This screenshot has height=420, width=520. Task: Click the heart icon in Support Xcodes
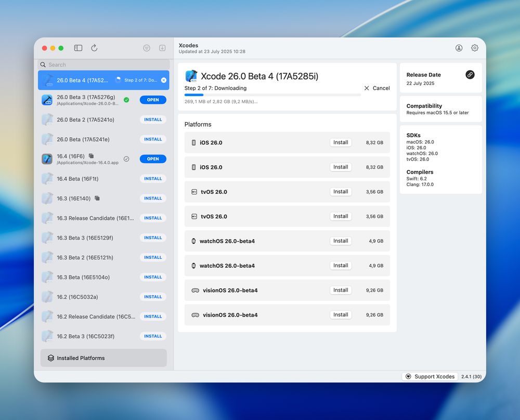pyautogui.click(x=409, y=376)
